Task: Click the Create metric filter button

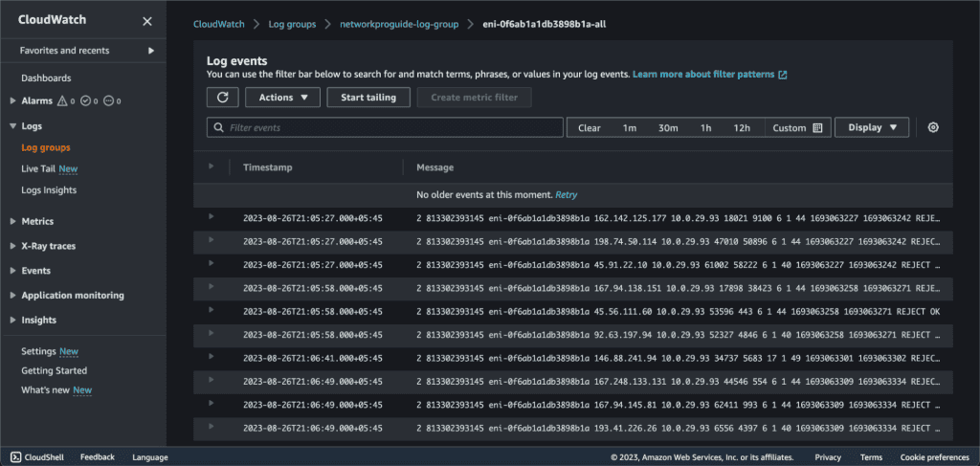Action: coord(475,98)
